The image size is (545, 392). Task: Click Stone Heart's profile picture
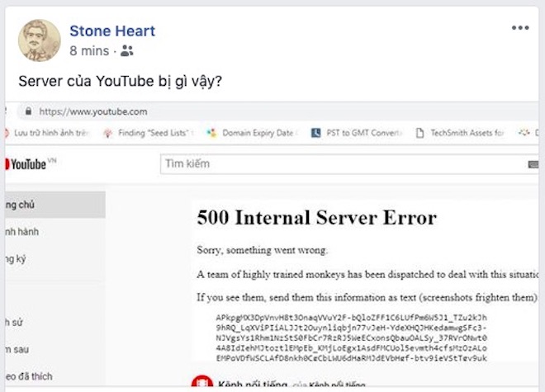[39, 40]
